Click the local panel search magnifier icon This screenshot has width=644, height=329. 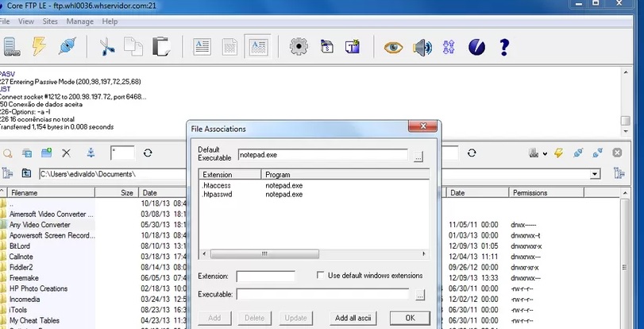7,153
